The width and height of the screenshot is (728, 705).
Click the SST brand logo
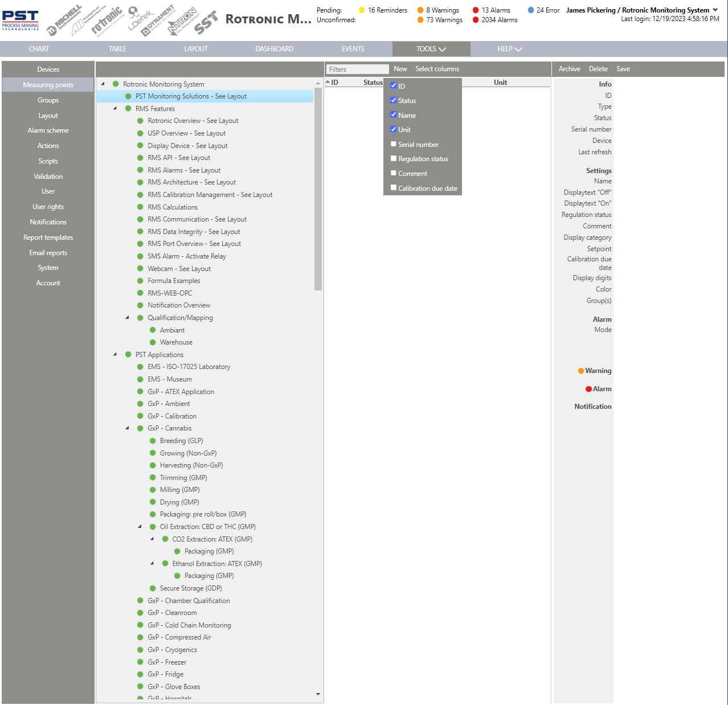point(206,23)
